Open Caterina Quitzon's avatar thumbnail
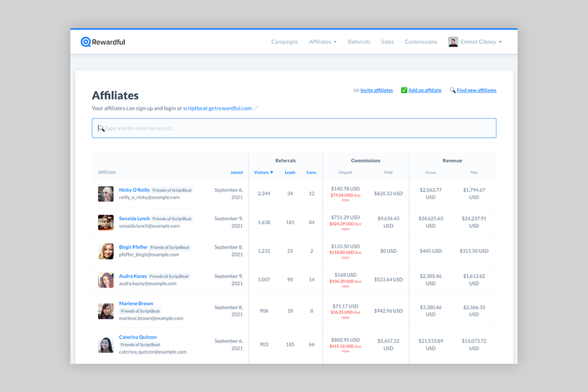588x392 pixels. click(x=106, y=345)
